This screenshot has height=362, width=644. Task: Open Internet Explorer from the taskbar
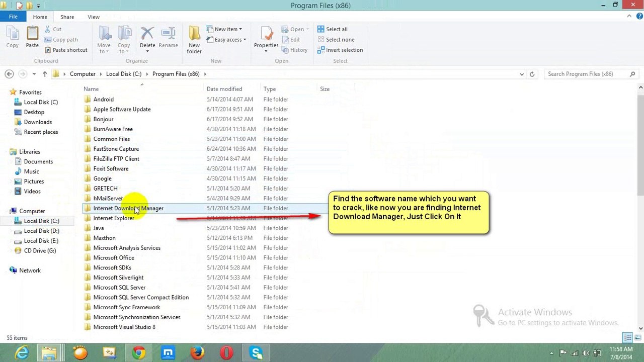pos(22,353)
